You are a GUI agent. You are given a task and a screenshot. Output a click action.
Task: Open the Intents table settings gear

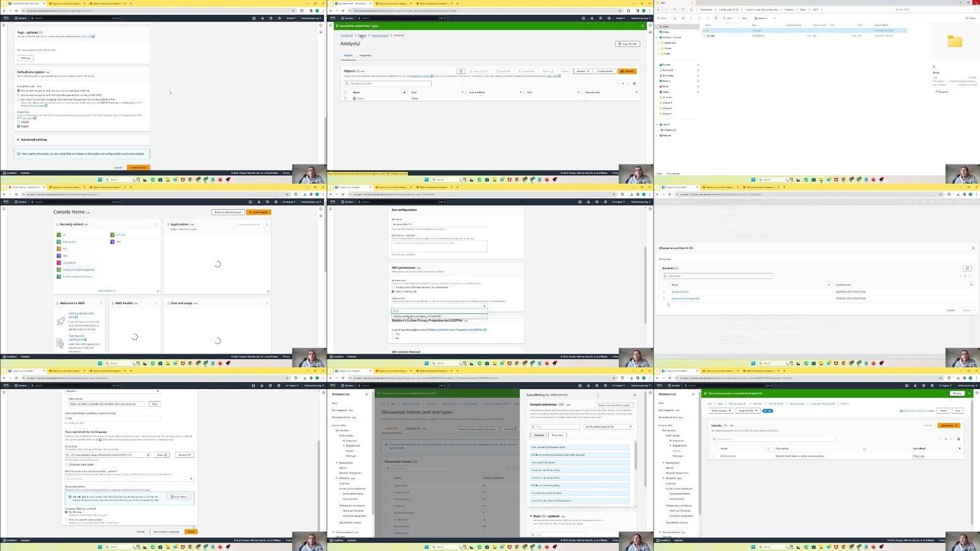[959, 439]
